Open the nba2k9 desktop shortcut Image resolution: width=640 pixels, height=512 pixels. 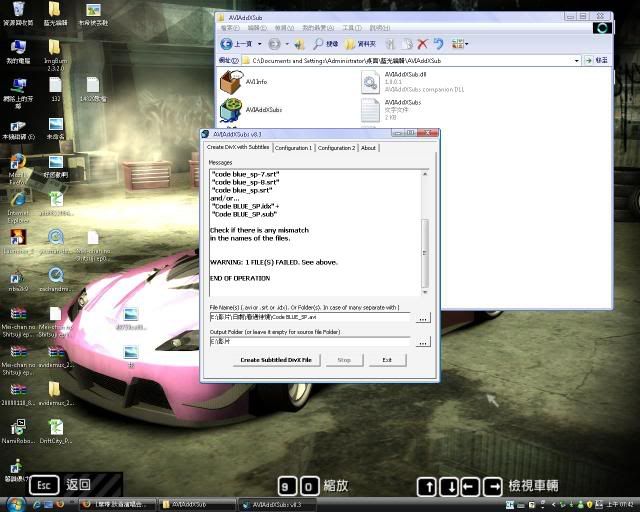coord(18,280)
